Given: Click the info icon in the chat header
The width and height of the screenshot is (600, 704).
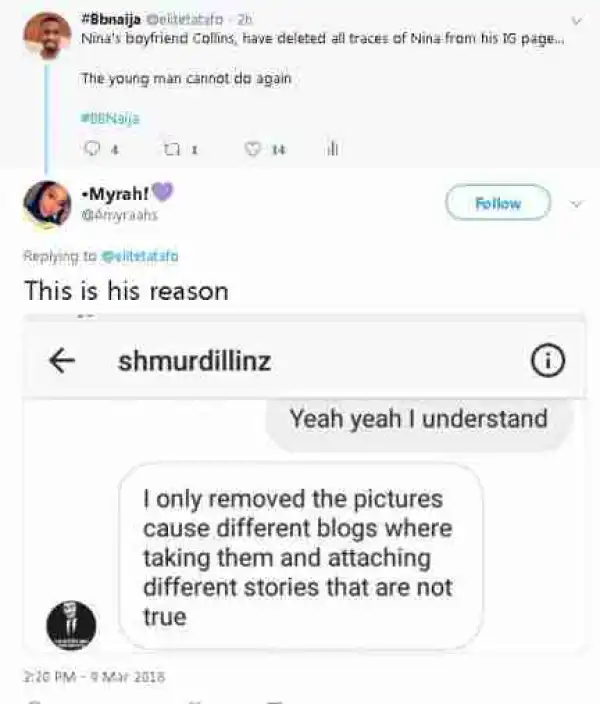Looking at the screenshot, I should pyautogui.click(x=546, y=362).
